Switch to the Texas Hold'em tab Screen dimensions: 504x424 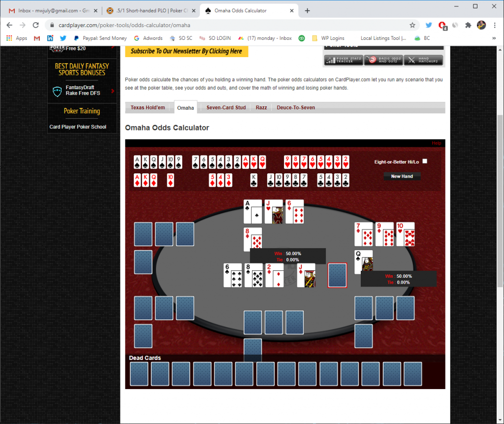148,107
